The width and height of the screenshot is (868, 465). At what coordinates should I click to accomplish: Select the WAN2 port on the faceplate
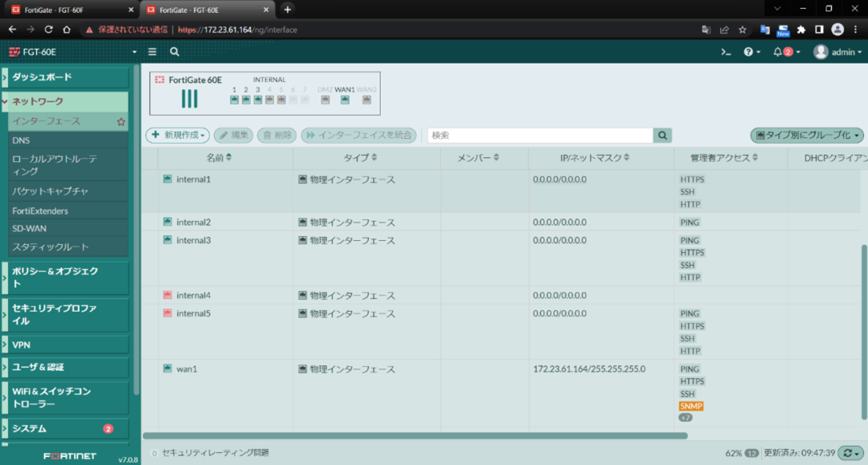[x=366, y=100]
